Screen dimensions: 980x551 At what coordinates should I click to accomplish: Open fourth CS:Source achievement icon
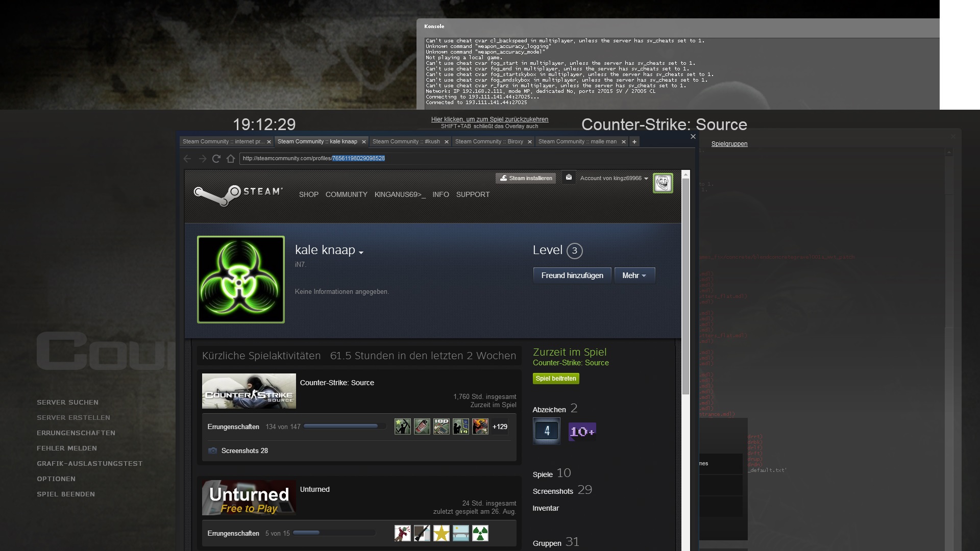(x=461, y=427)
